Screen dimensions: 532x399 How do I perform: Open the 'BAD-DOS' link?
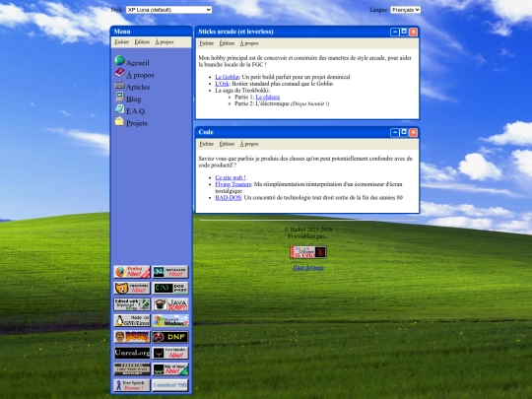[x=228, y=197]
